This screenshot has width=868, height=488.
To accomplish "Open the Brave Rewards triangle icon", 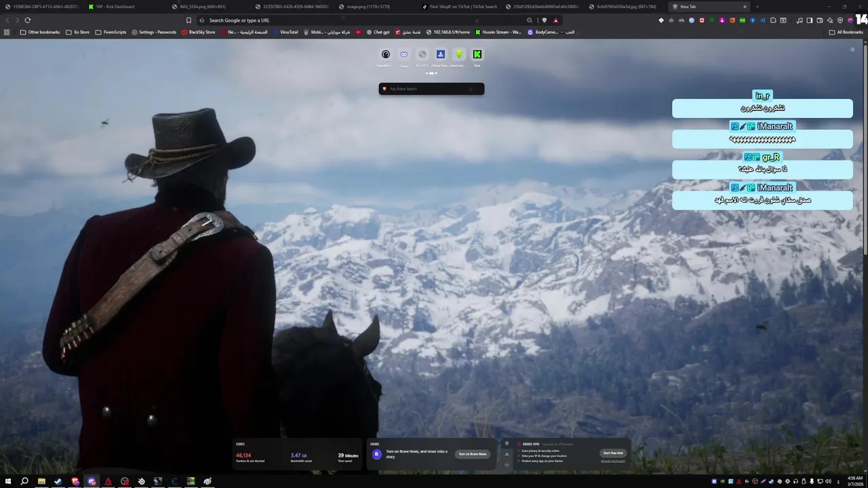I will 555,20.
